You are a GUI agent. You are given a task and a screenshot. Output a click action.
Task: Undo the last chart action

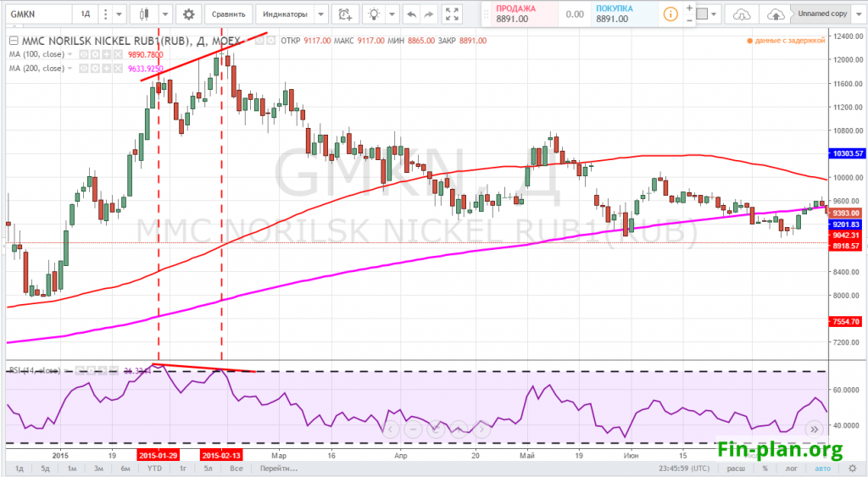pos(412,14)
